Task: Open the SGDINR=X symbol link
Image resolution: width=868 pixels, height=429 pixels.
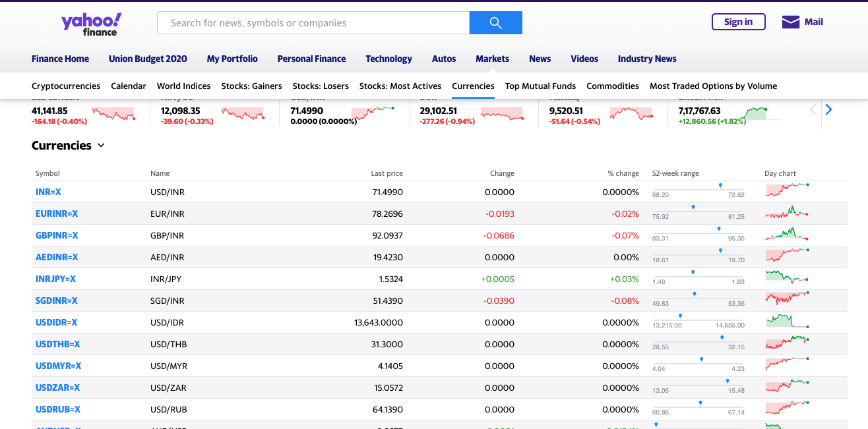Action: coord(57,300)
